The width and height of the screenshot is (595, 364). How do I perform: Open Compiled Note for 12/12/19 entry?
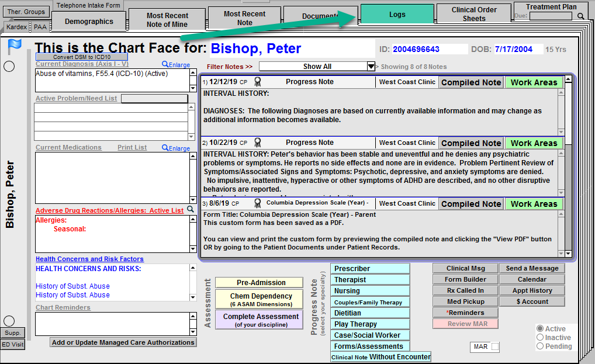[x=471, y=82]
